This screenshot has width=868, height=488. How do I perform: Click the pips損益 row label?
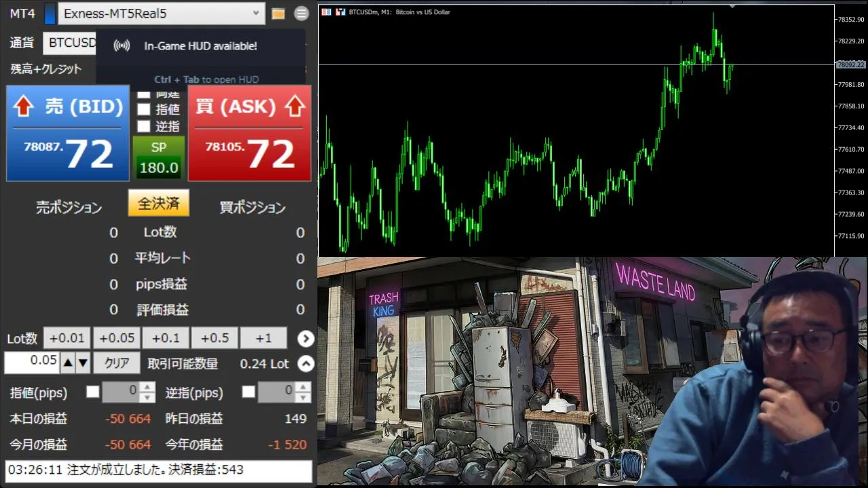click(161, 284)
